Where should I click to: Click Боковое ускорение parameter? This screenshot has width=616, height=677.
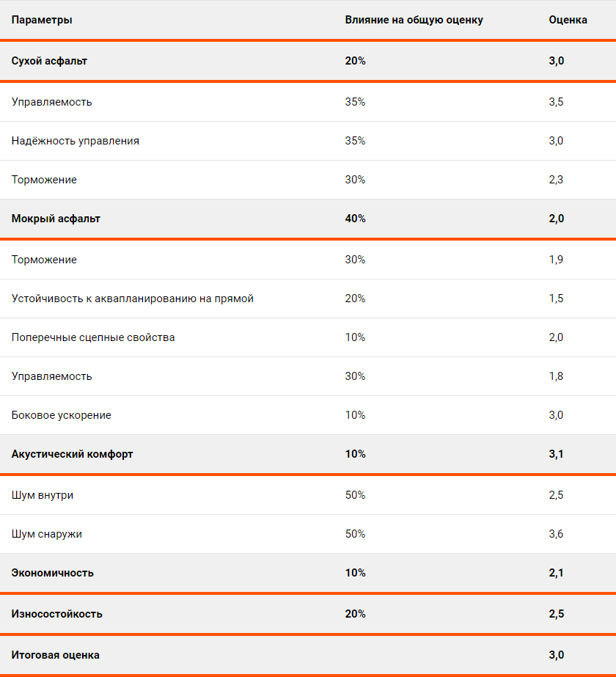pyautogui.click(x=62, y=415)
